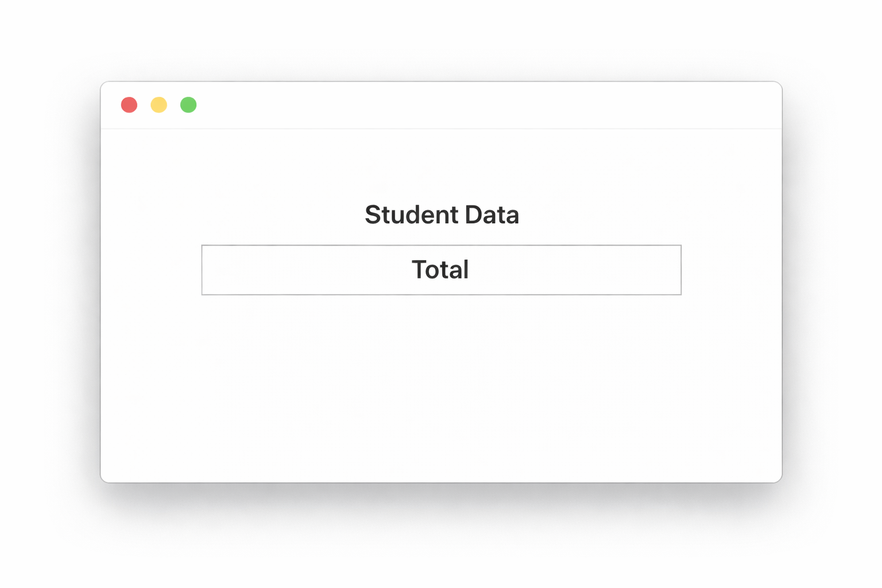The image size is (882, 588).
Task: Click the word "Data" in the heading
Action: point(492,215)
